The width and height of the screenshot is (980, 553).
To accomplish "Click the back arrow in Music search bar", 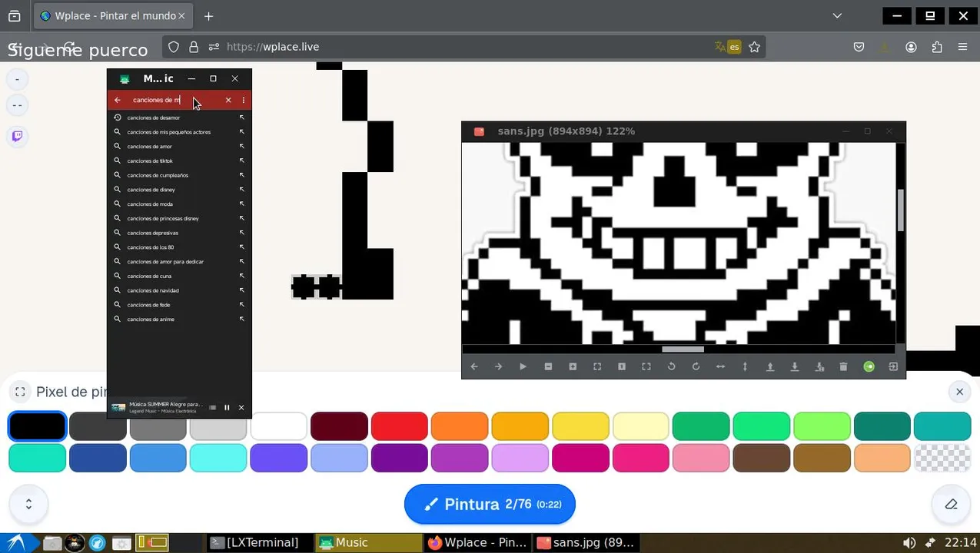I will pos(118,100).
